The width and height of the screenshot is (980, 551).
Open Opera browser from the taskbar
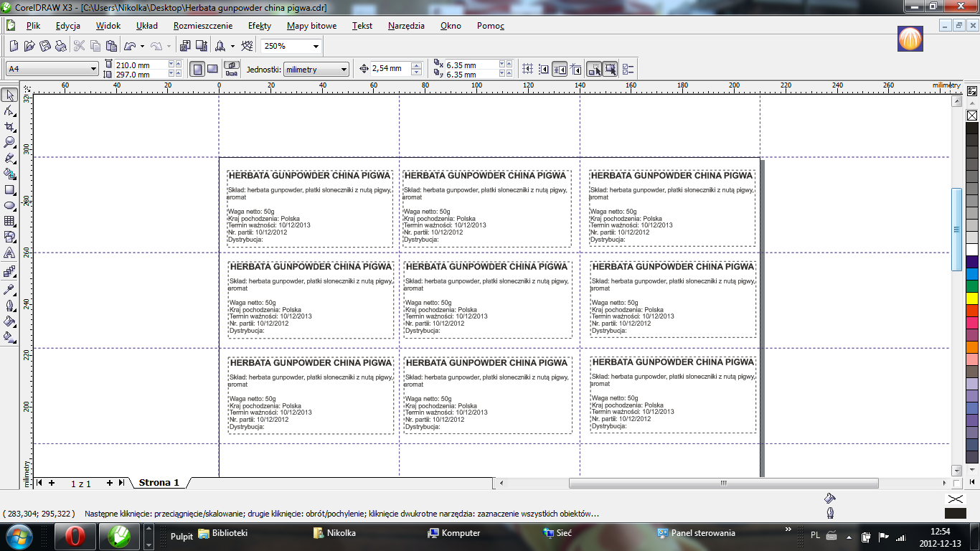(x=75, y=535)
